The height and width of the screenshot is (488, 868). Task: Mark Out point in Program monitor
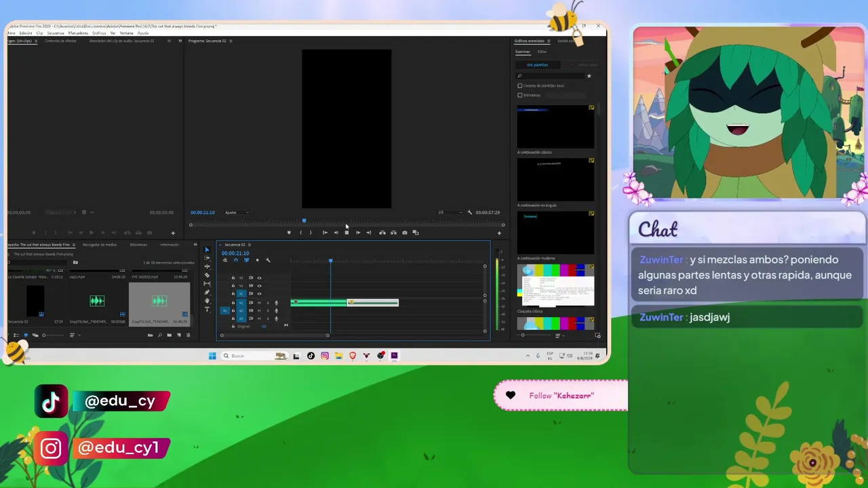311,232
